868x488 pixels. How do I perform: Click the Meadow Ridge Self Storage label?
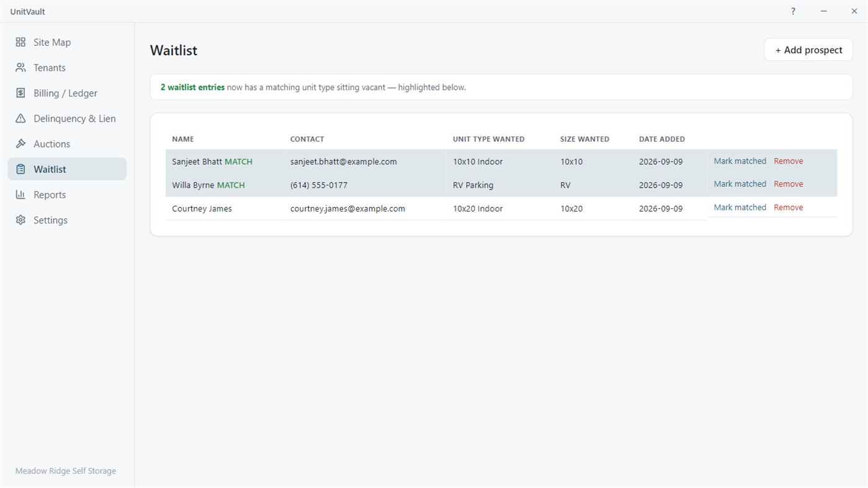[66, 471]
